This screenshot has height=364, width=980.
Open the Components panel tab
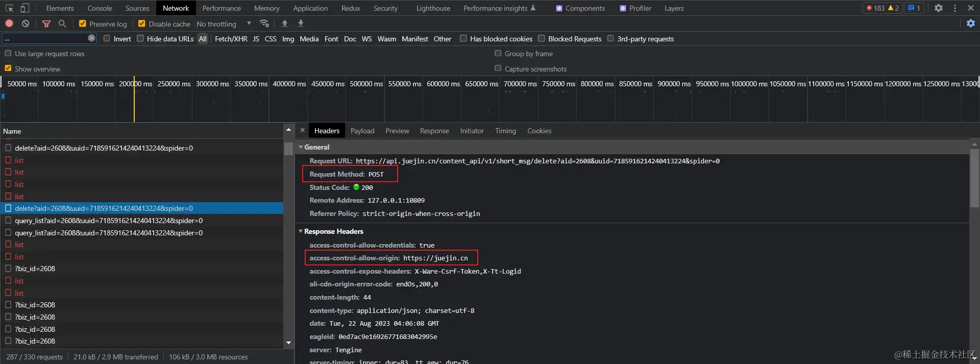click(580, 8)
